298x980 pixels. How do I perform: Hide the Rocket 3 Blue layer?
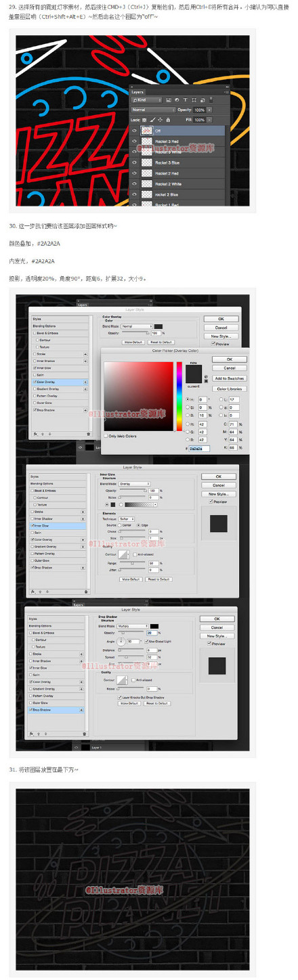pos(135,162)
